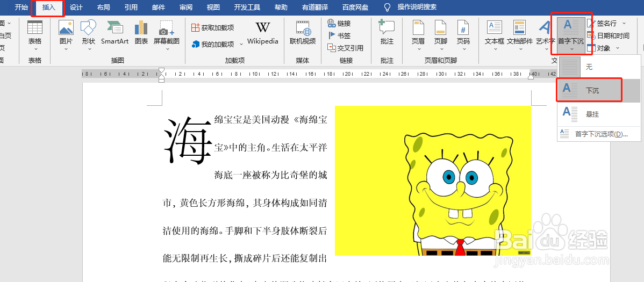Insert an 对象 object
Image resolution: width=644 pixels, height=282 pixels.
[x=599, y=48]
